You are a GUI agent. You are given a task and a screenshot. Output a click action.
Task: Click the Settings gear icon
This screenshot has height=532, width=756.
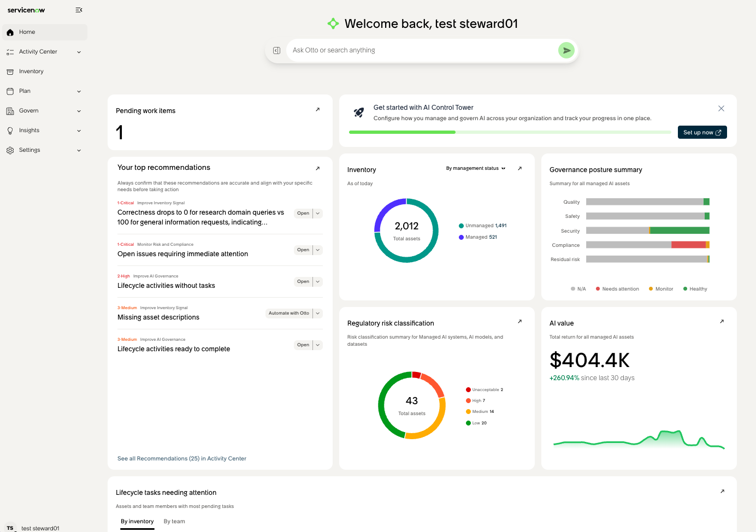tap(10, 150)
